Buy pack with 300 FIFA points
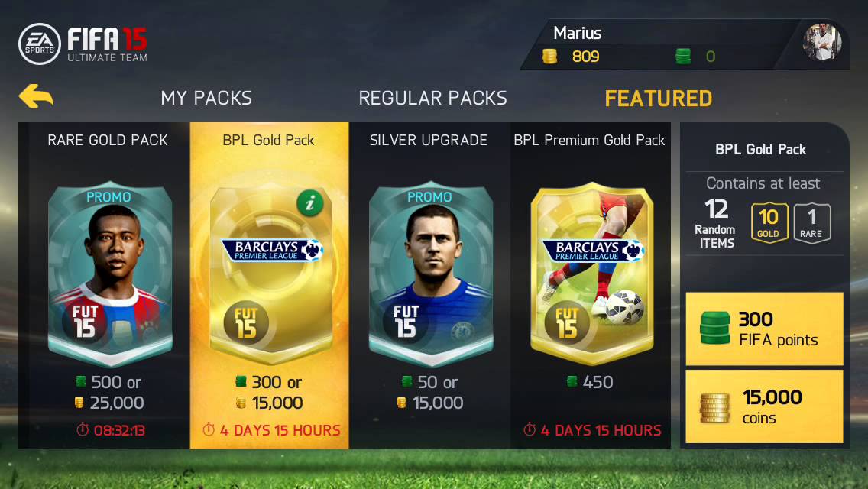The width and height of the screenshot is (868, 489). click(764, 329)
